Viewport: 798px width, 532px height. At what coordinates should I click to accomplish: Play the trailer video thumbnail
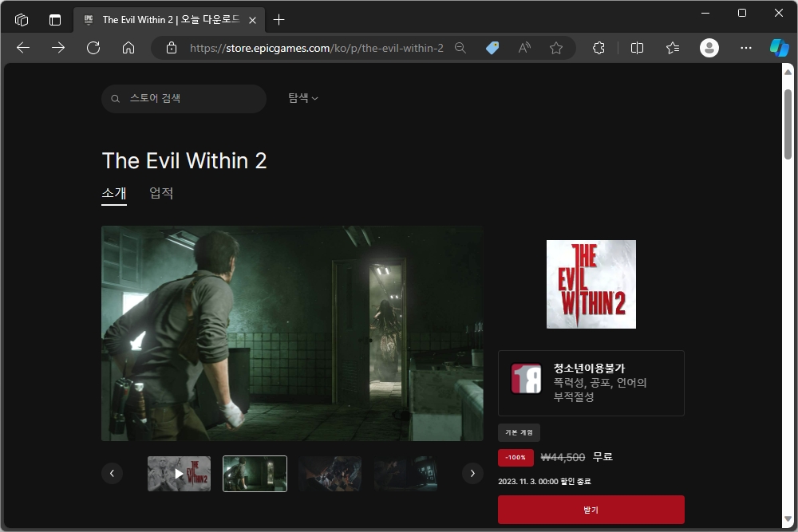[x=179, y=474]
